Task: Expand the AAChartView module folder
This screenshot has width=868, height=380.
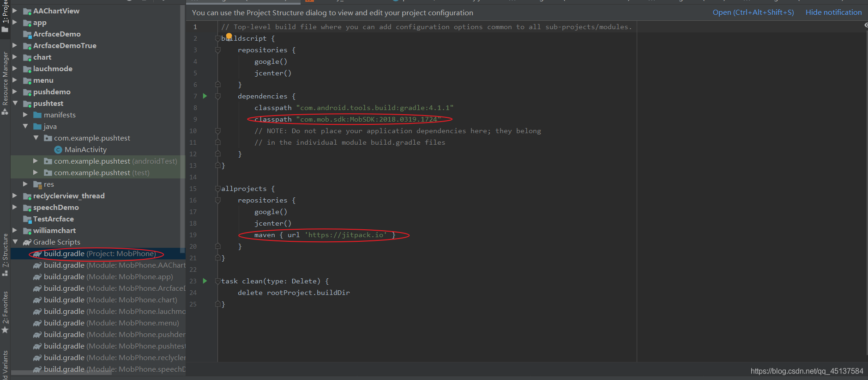Action: [x=15, y=10]
